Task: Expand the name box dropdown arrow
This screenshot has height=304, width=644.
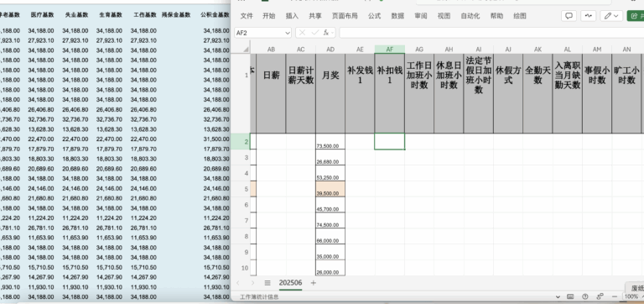Action: coord(287,33)
